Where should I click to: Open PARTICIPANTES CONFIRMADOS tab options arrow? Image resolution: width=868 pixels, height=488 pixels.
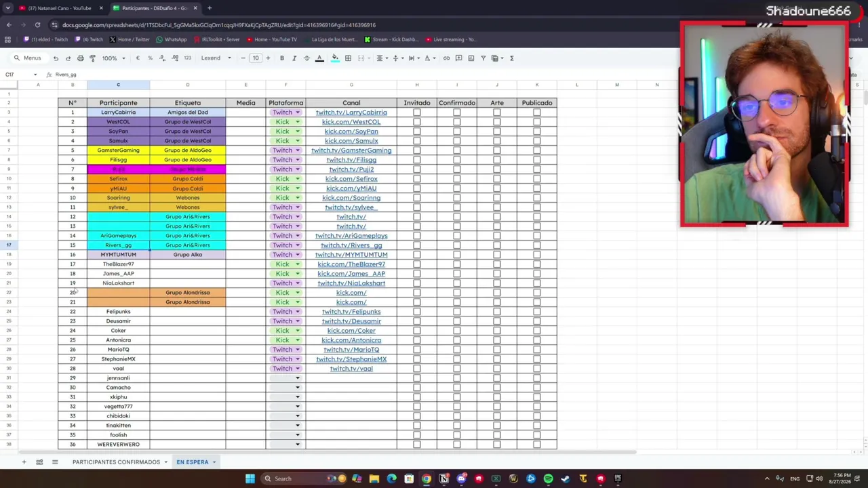pos(166,462)
